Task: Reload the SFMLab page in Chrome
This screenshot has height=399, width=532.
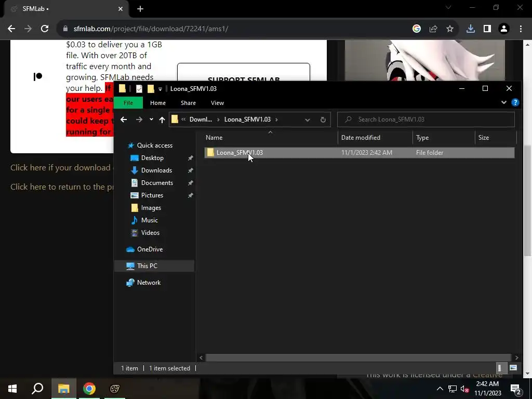Action: click(x=45, y=29)
